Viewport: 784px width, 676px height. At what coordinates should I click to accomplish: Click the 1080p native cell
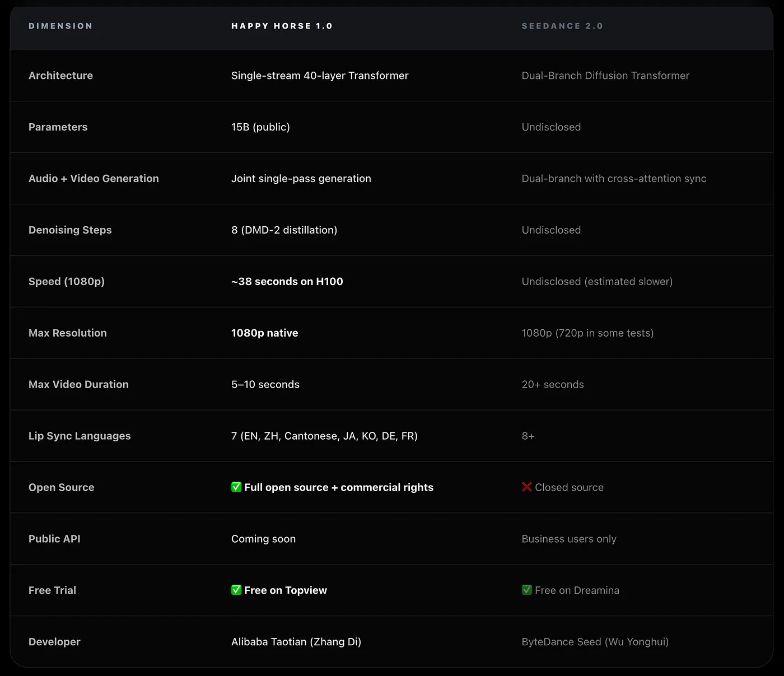click(264, 333)
